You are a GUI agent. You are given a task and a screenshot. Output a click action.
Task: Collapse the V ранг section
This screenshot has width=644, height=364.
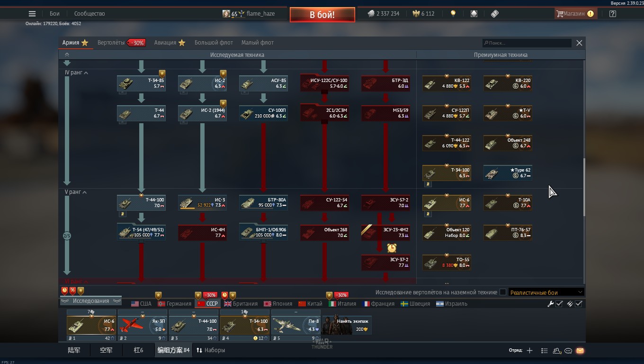[x=76, y=192]
